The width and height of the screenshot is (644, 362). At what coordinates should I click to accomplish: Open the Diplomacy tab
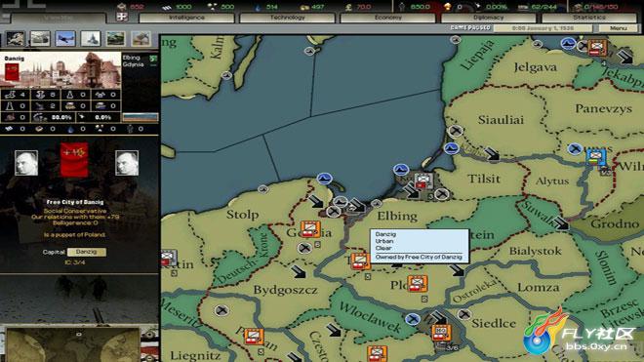[x=488, y=18]
